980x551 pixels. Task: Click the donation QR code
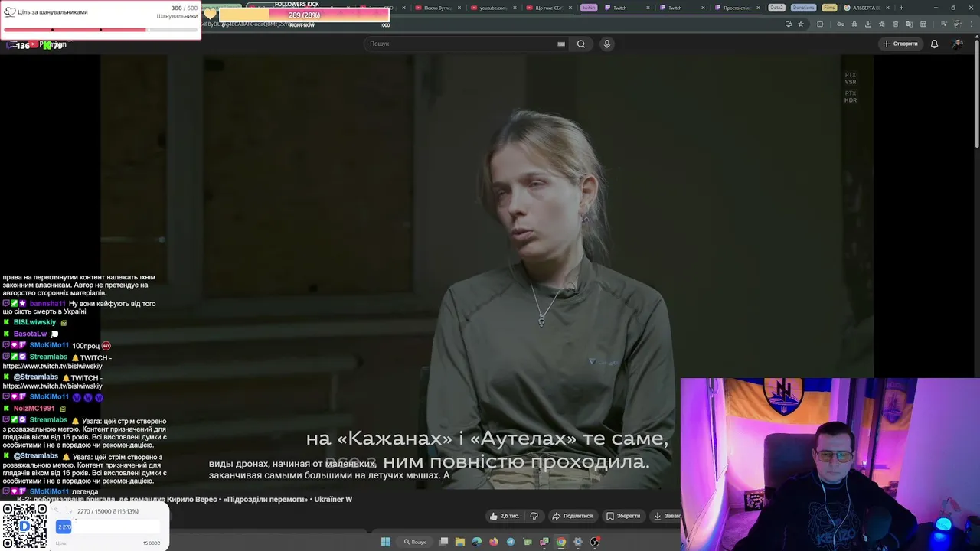[24, 527]
